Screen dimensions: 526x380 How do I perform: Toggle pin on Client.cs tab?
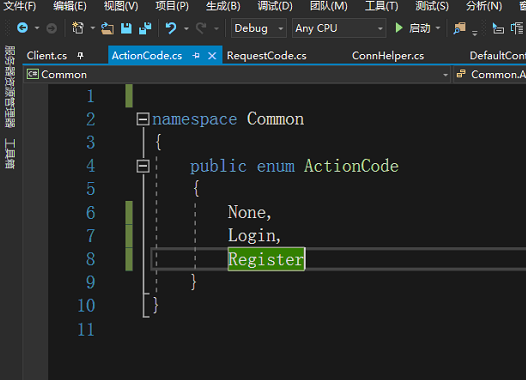(80, 55)
